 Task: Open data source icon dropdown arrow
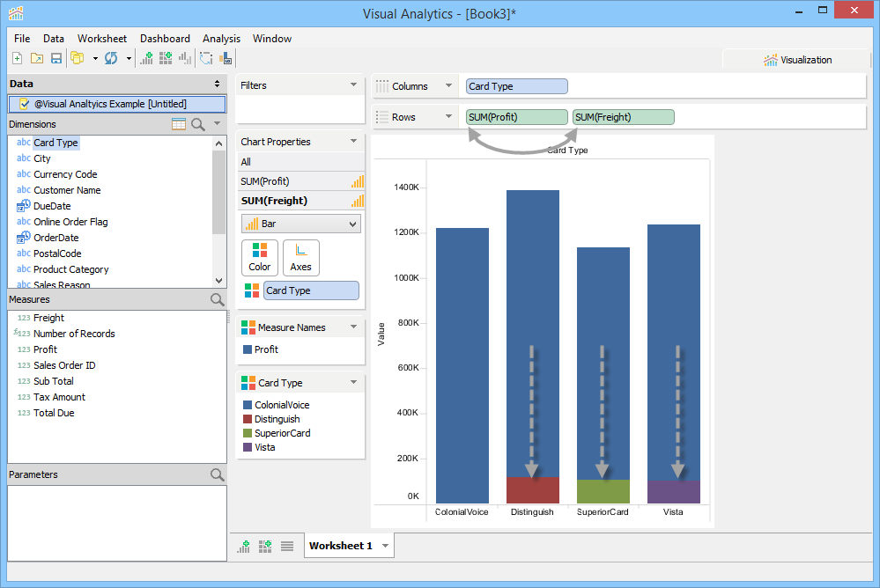click(x=95, y=58)
